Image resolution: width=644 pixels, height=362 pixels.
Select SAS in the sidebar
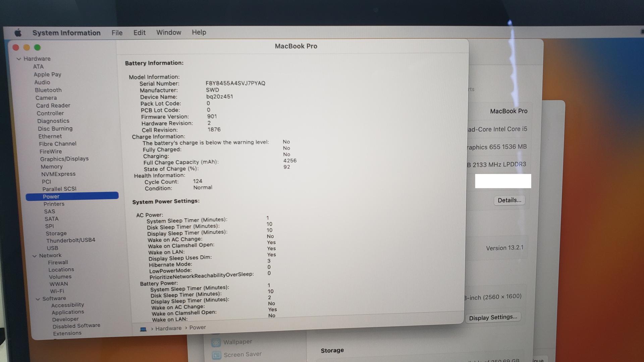(x=50, y=212)
